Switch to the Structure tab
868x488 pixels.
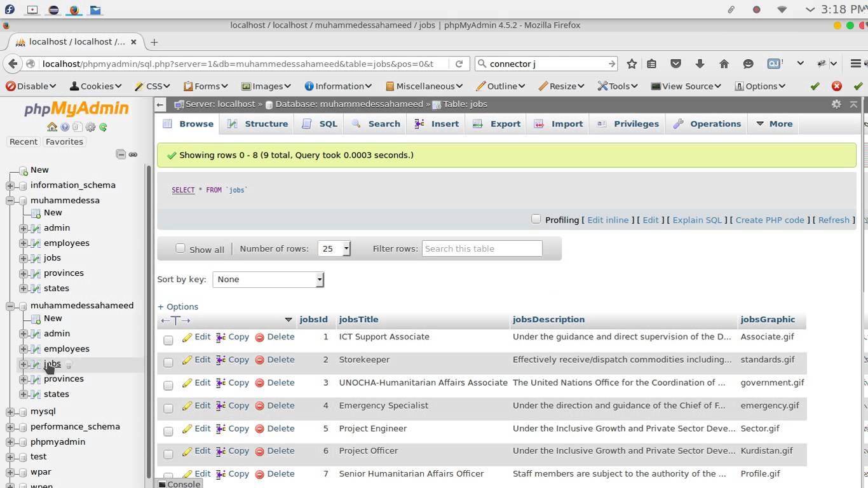click(x=266, y=123)
